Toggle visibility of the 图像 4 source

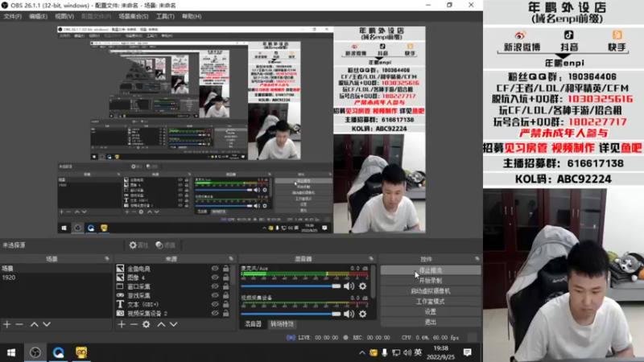(215, 278)
